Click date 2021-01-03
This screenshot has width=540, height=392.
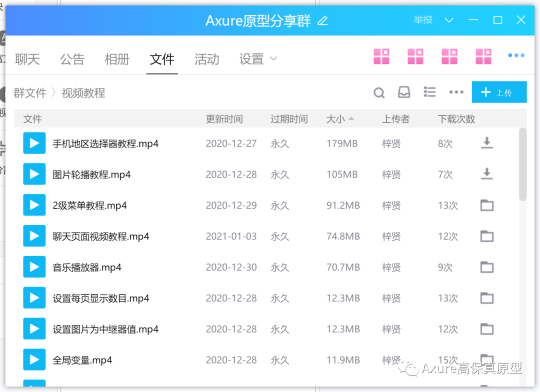(231, 236)
